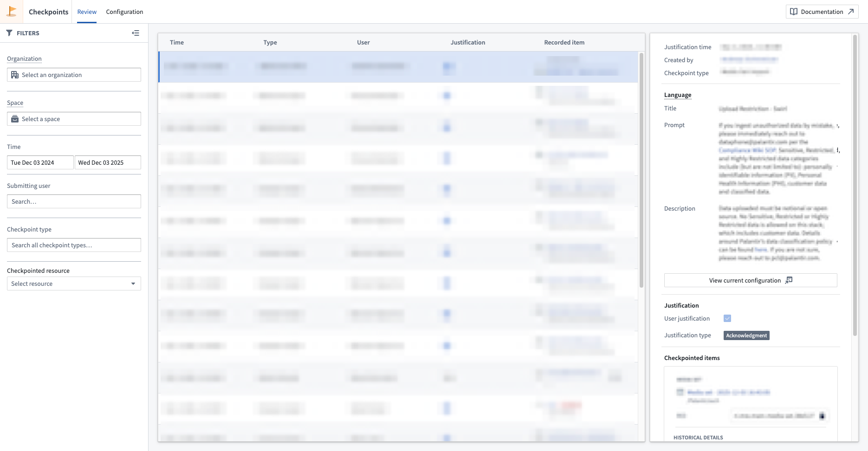Click the Language section heading
This screenshot has width=868, height=451.
(x=678, y=95)
